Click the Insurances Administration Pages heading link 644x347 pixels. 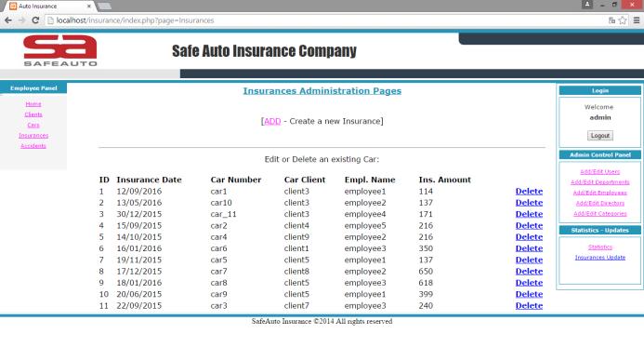coord(322,91)
